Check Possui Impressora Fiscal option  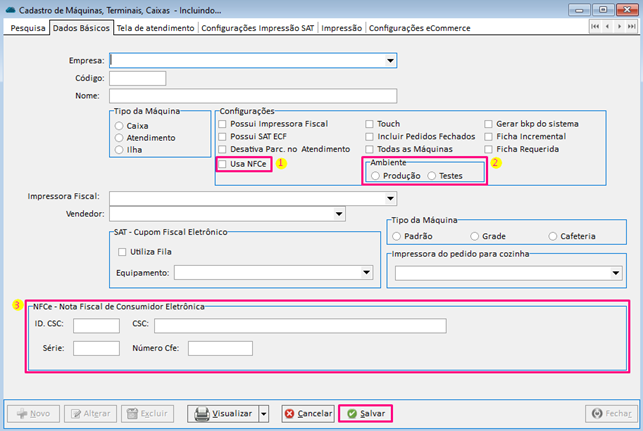click(x=223, y=123)
